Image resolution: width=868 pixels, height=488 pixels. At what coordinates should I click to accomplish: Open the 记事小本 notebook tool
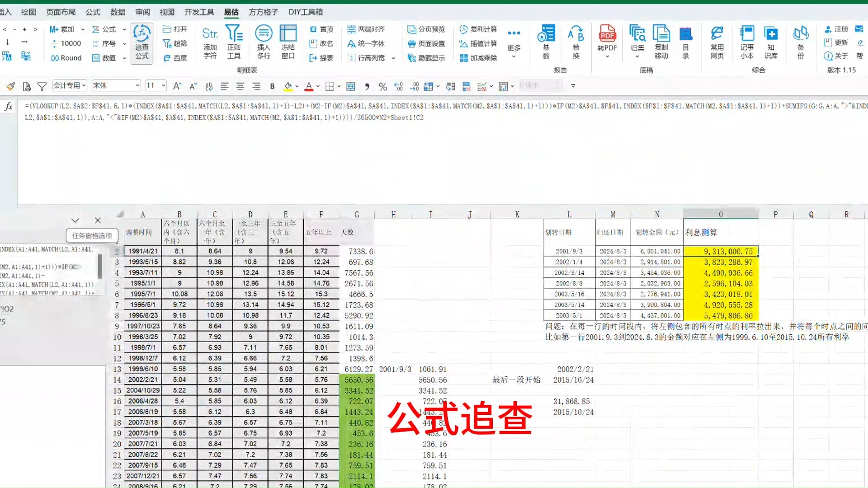pos(747,42)
